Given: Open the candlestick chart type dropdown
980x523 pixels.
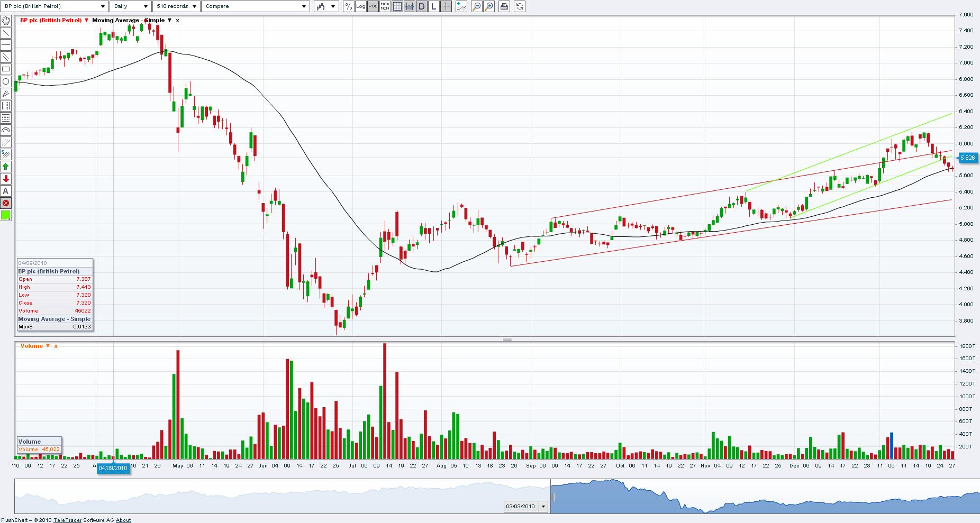Looking at the screenshot, I should click(x=326, y=6).
